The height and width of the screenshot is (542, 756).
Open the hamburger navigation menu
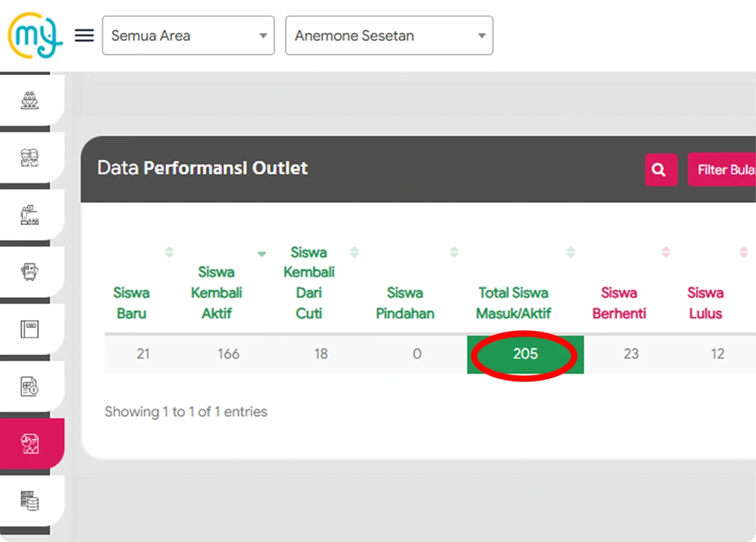pos(84,35)
